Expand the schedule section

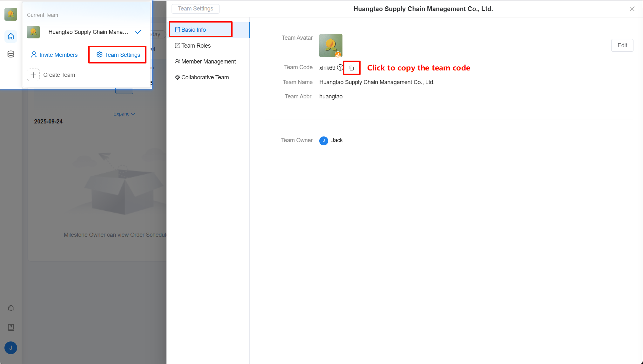pos(124,114)
